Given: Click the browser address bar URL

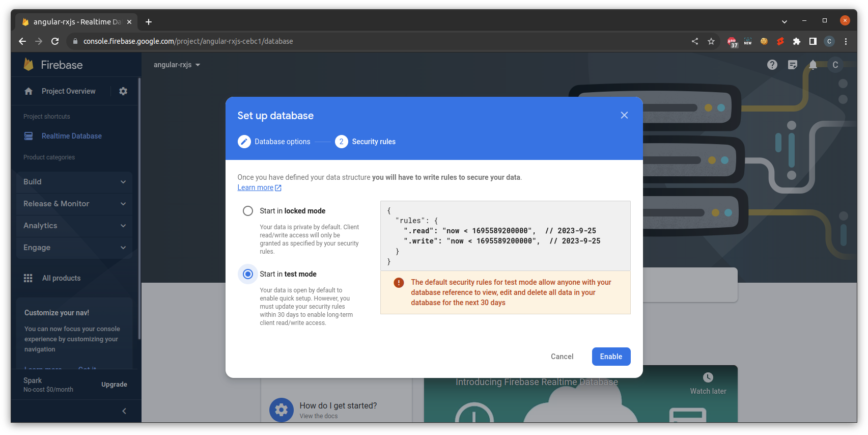Looking at the screenshot, I should tap(188, 41).
